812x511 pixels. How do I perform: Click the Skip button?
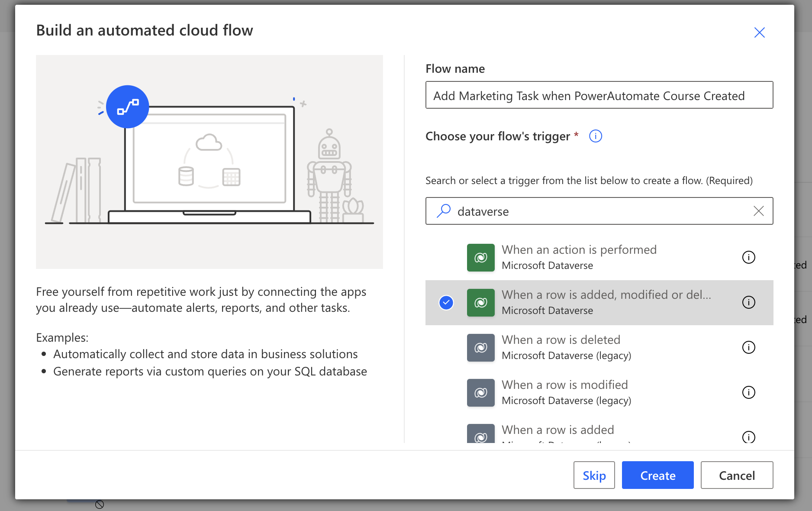[594, 475]
